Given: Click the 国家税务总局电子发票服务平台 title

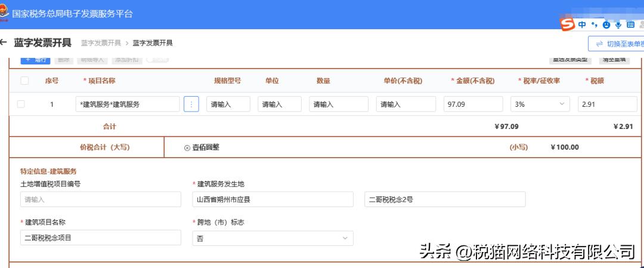Looking at the screenshot, I should click(x=72, y=14).
